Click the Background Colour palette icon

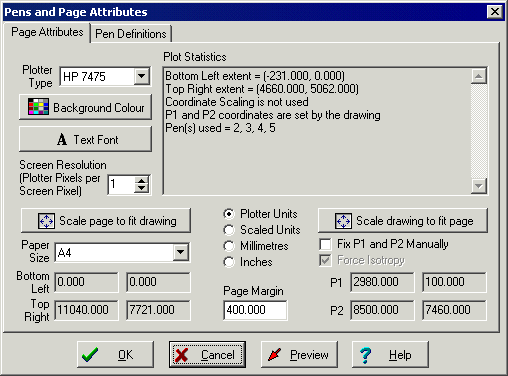38,107
